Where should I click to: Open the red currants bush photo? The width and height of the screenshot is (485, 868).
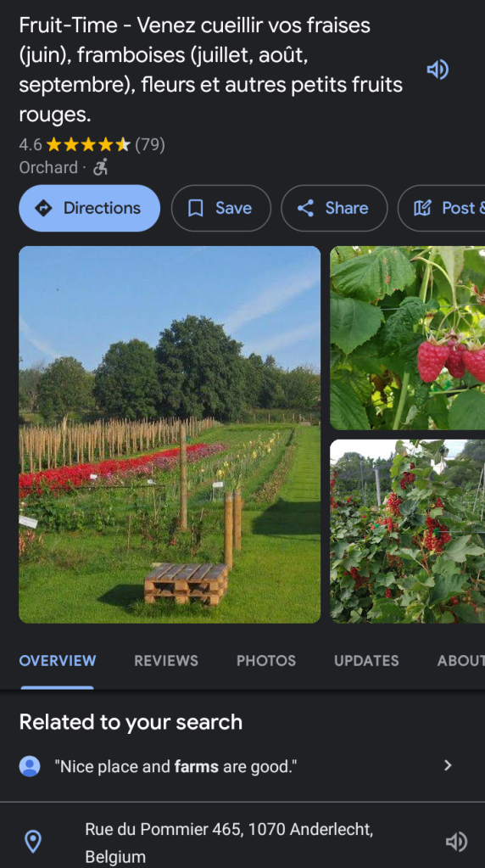[408, 531]
